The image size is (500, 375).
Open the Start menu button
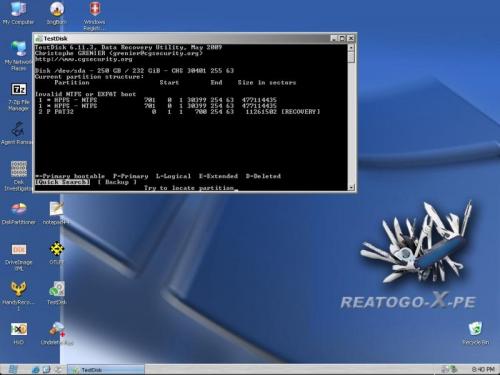tap(13, 369)
